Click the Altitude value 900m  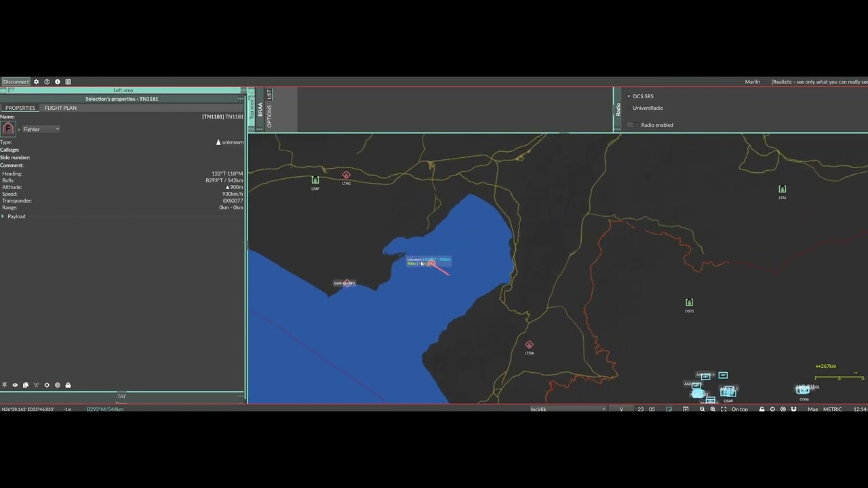click(x=234, y=187)
